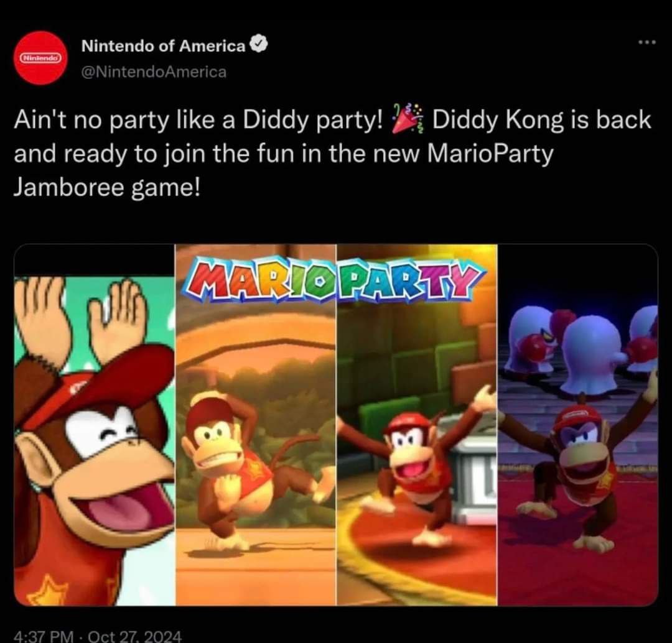Open the red Nintendo profile avatar
The height and width of the screenshot is (643, 672).
coord(40,57)
